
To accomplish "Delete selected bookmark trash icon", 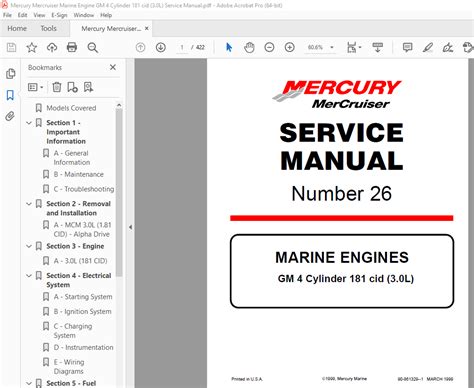I will 57,87.
